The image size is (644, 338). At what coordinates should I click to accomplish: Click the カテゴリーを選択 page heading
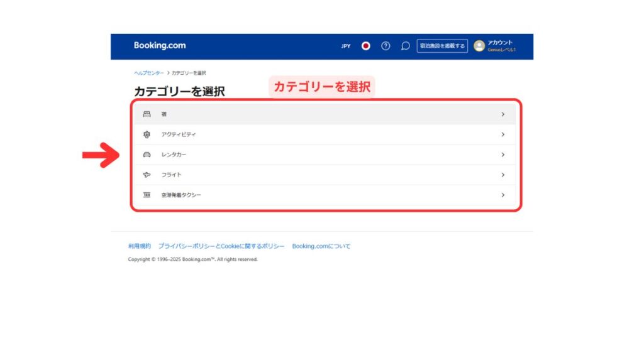(x=179, y=91)
